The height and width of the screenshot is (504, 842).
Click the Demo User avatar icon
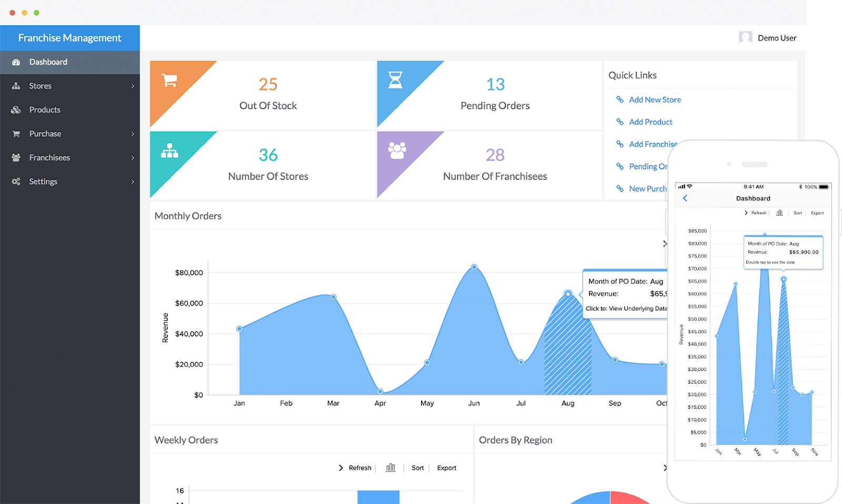745,37
